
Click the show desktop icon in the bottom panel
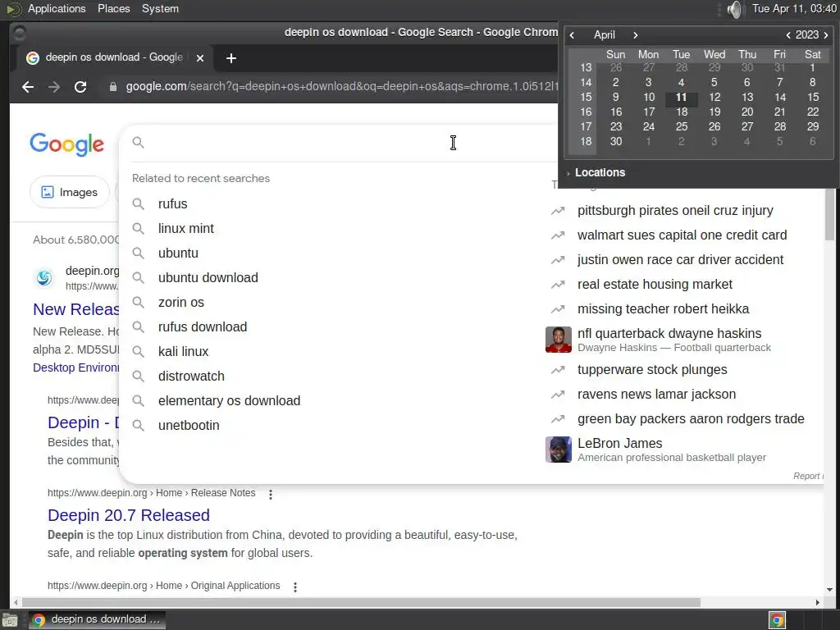coord(10,620)
